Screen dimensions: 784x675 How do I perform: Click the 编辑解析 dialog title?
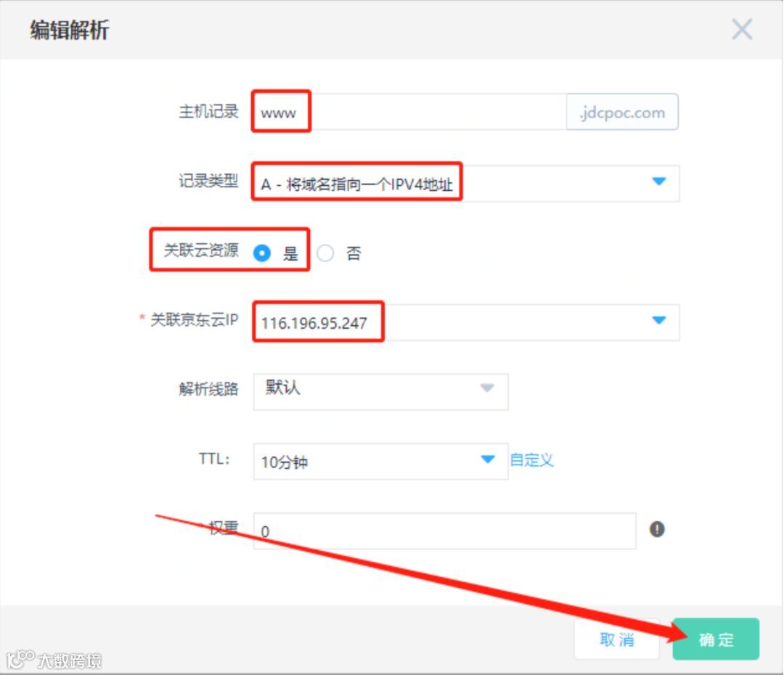70,30
